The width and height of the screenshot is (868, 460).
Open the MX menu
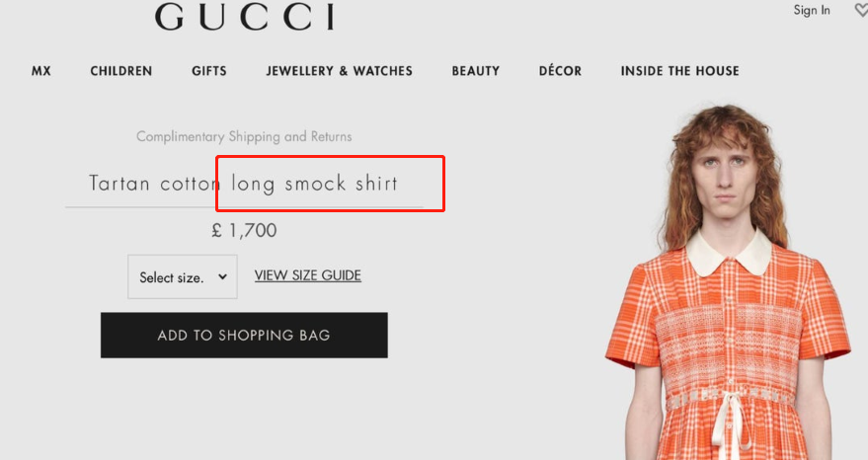pyautogui.click(x=40, y=71)
